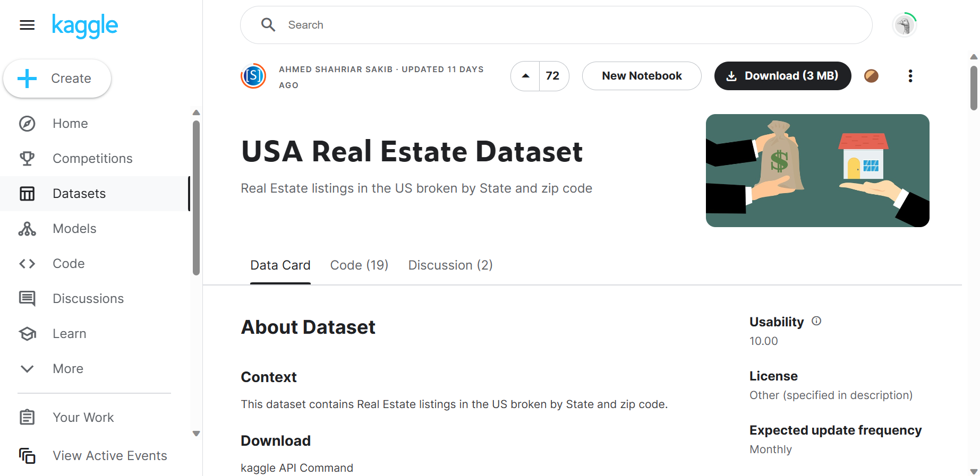The image size is (980, 476).
Task: Click the sidebar scroll up arrow
Action: click(196, 112)
